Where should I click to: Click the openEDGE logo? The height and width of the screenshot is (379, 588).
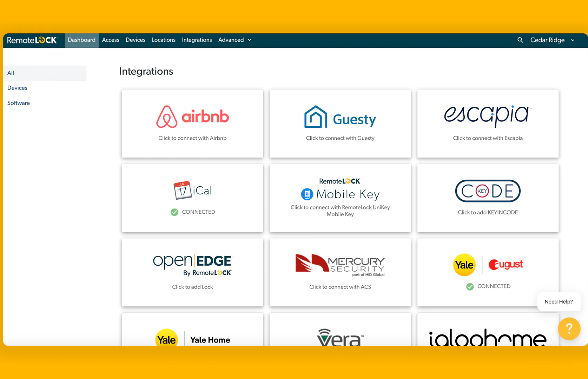[x=192, y=265]
